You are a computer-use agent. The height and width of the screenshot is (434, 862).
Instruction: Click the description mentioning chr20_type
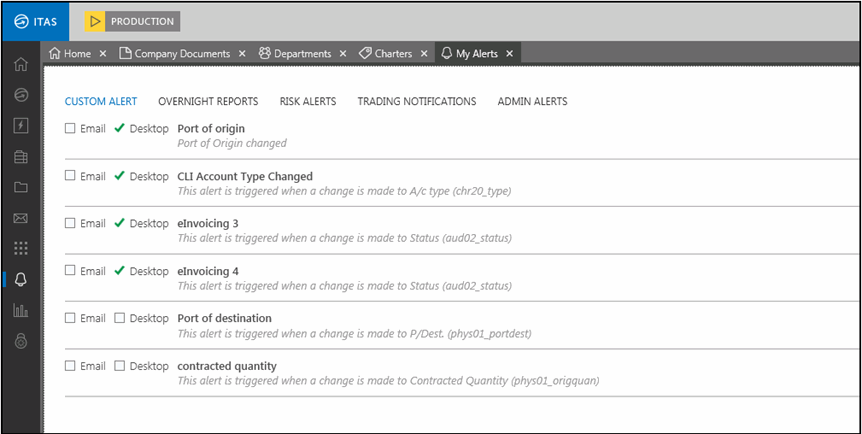345,191
